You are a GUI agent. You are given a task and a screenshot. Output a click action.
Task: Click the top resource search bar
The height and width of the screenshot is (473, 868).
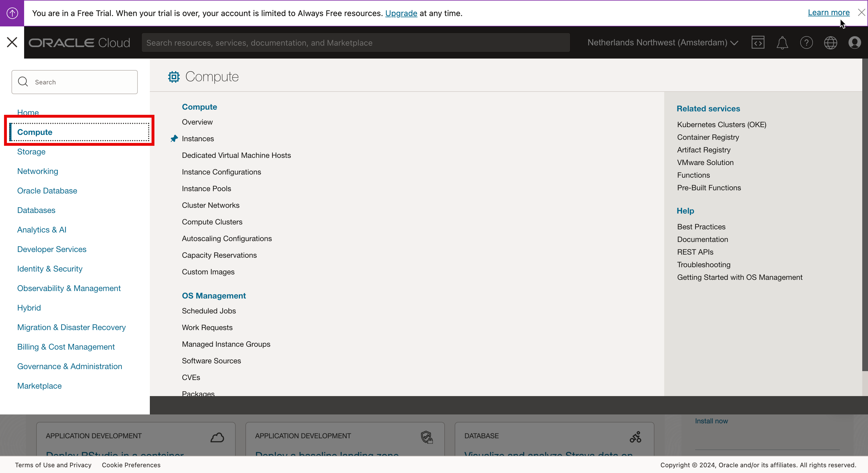click(355, 43)
